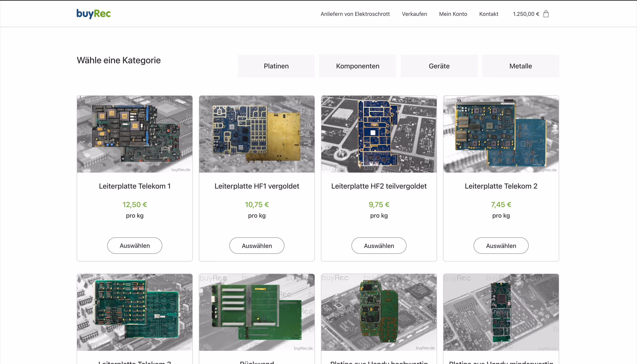Click Auswählen for Leiterplatte Telekom 2
The height and width of the screenshot is (364, 637).
click(x=501, y=245)
